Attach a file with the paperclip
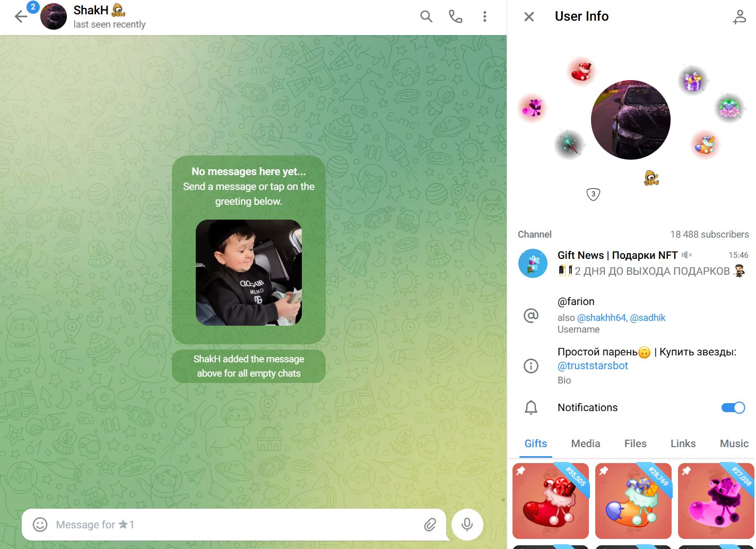The height and width of the screenshot is (549, 756). [430, 525]
